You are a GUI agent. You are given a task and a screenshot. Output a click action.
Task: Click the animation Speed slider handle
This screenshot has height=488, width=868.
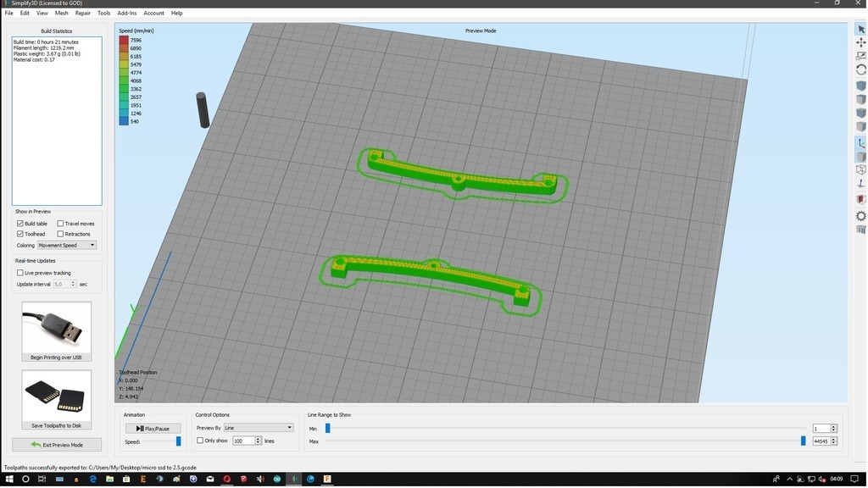(x=178, y=441)
